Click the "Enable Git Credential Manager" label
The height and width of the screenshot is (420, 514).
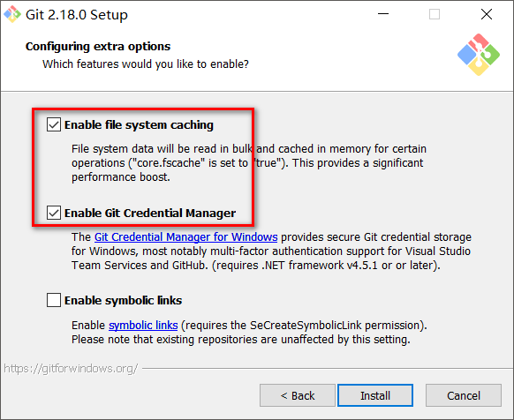pyautogui.click(x=150, y=213)
